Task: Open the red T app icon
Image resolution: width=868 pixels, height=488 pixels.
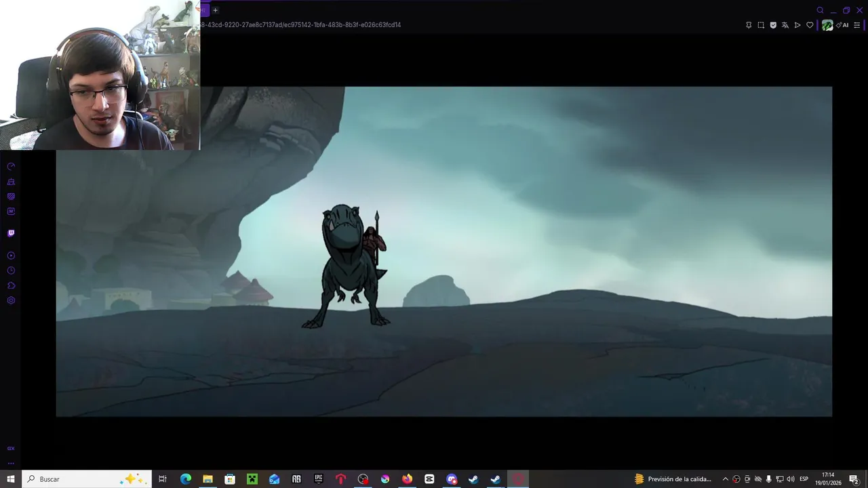Action: tap(340, 479)
